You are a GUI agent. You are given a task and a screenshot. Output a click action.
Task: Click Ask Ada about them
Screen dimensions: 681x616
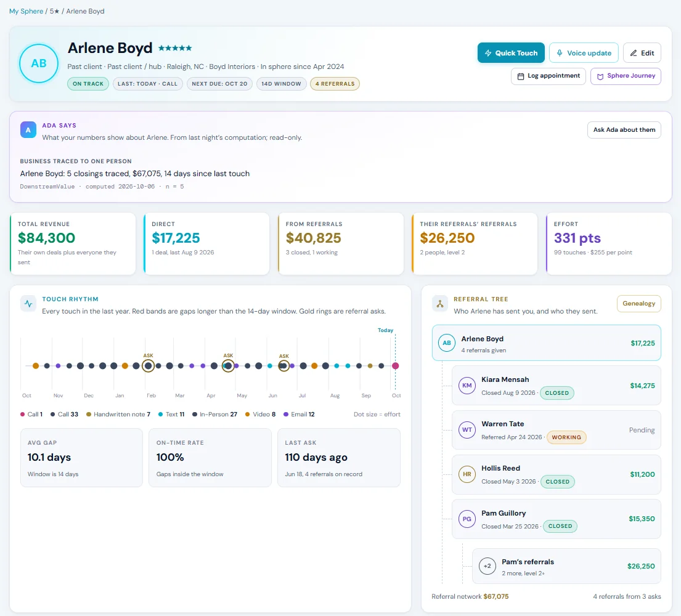(x=624, y=130)
